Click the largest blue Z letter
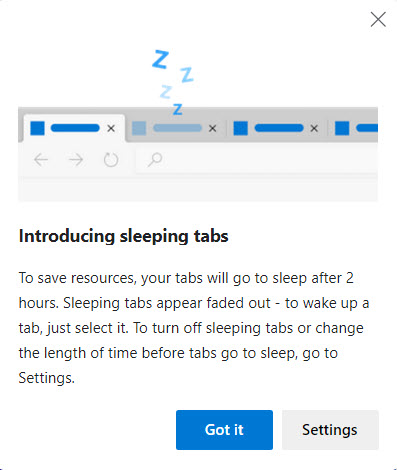This screenshot has width=397, height=470. pyautogui.click(x=160, y=59)
